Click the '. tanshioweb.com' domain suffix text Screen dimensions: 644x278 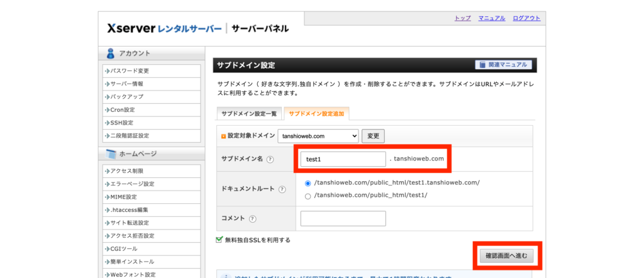[416, 159]
